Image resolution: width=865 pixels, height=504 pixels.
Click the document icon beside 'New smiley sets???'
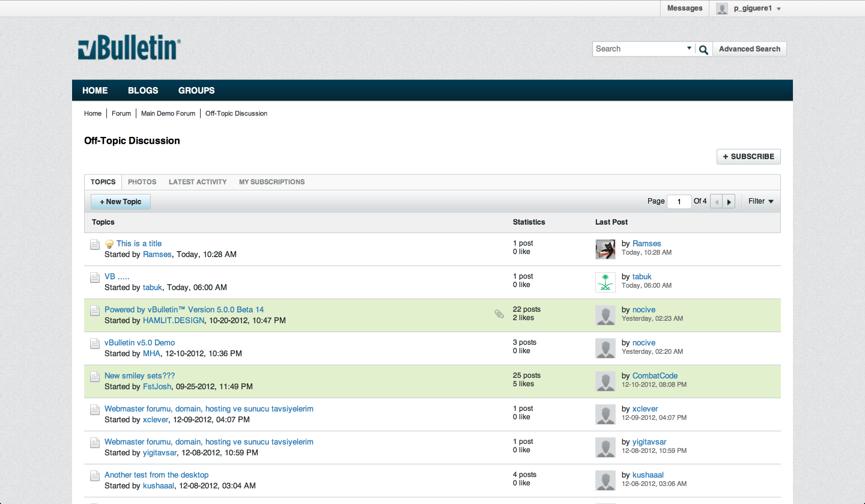point(95,377)
